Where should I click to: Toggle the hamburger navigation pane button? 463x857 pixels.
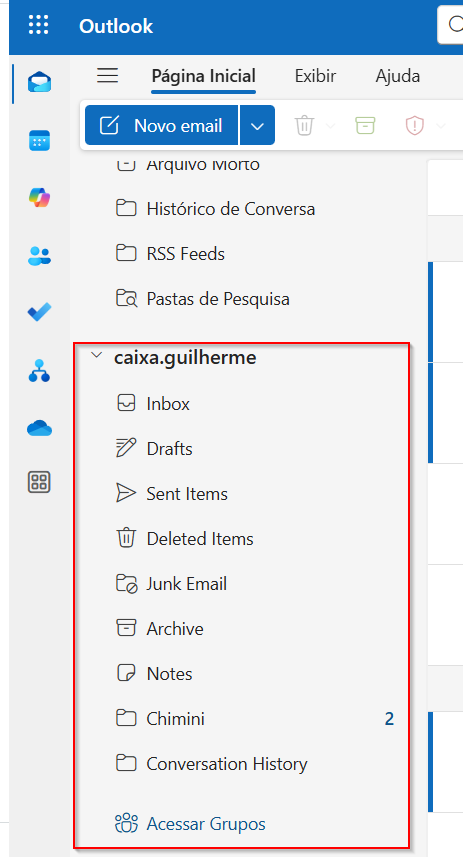tap(108, 75)
